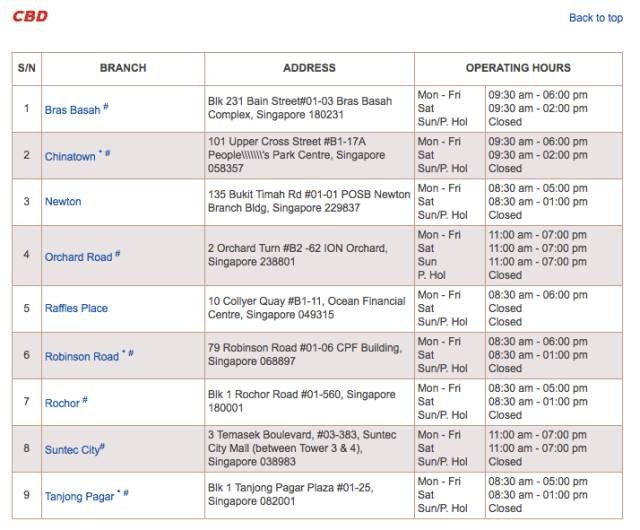Open the Bras Basah branch link
The height and width of the screenshot is (530, 640).
(x=72, y=110)
